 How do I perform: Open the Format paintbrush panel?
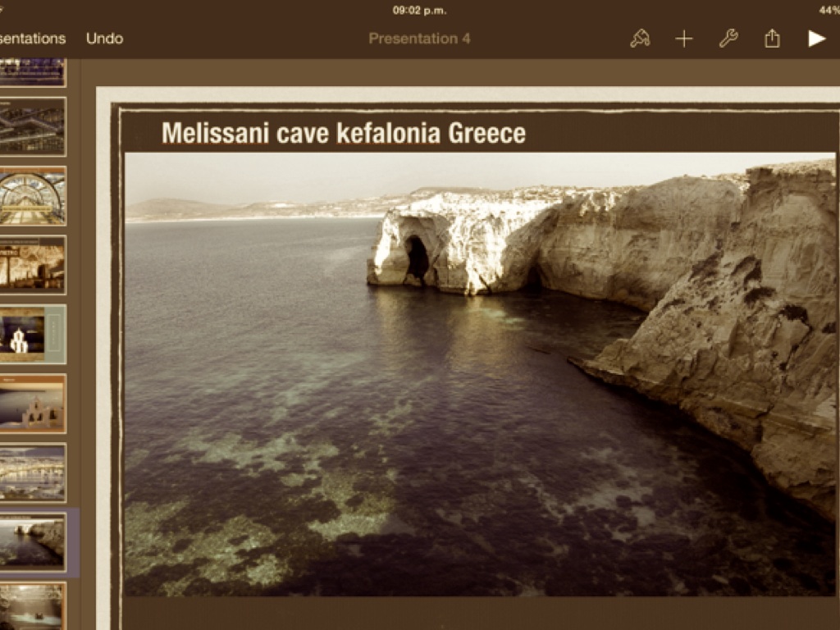coord(640,39)
